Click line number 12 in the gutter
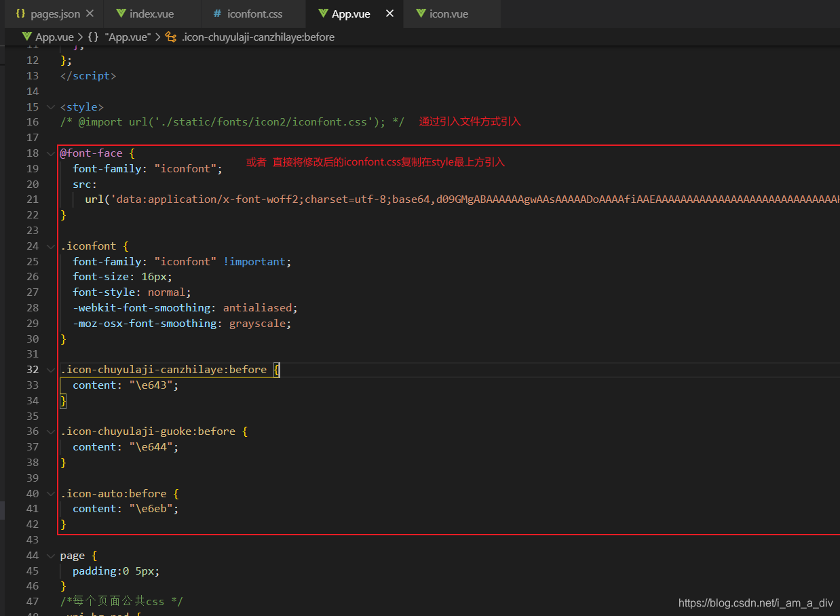This screenshot has width=840, height=616. coord(32,60)
